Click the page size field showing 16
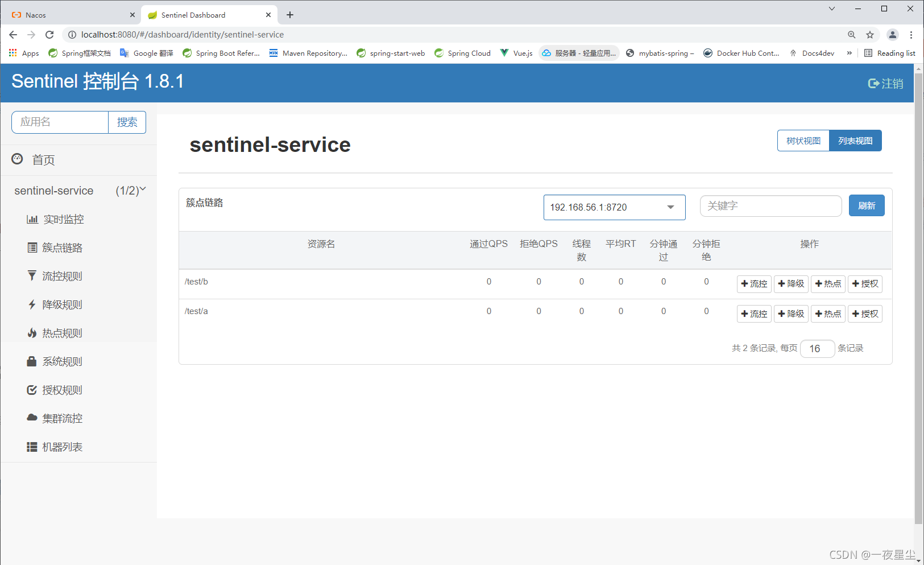Screen dimensions: 924x565 [x=817, y=349]
